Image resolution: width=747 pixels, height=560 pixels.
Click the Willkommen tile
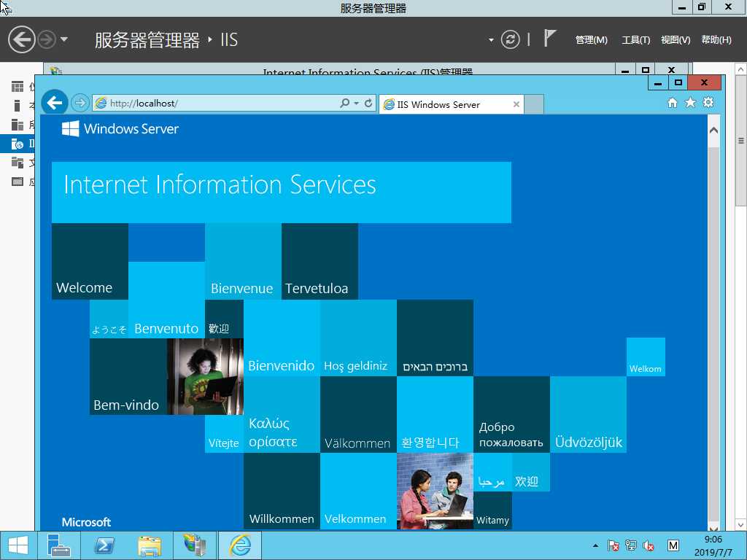click(x=282, y=491)
